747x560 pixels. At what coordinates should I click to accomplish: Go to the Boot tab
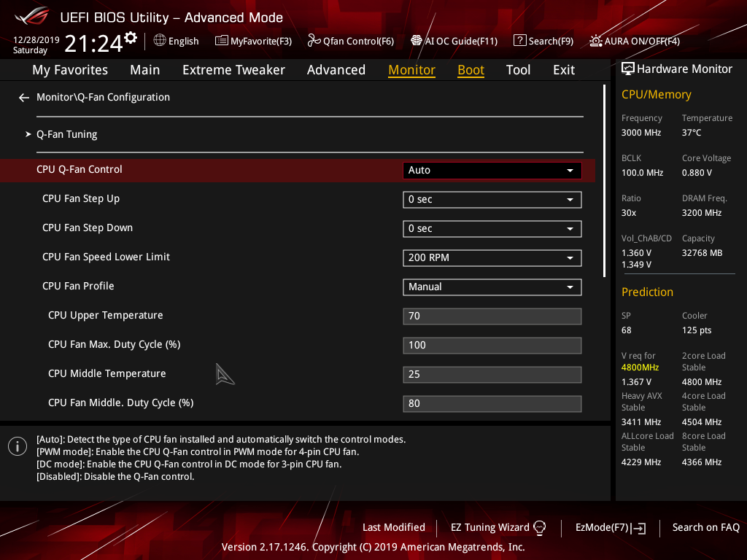coord(471,70)
